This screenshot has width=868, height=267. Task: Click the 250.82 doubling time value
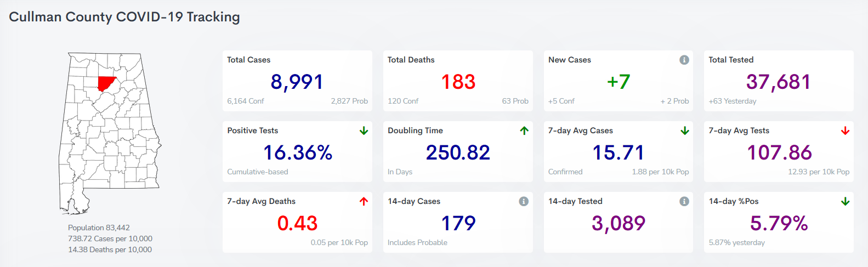[x=458, y=152]
